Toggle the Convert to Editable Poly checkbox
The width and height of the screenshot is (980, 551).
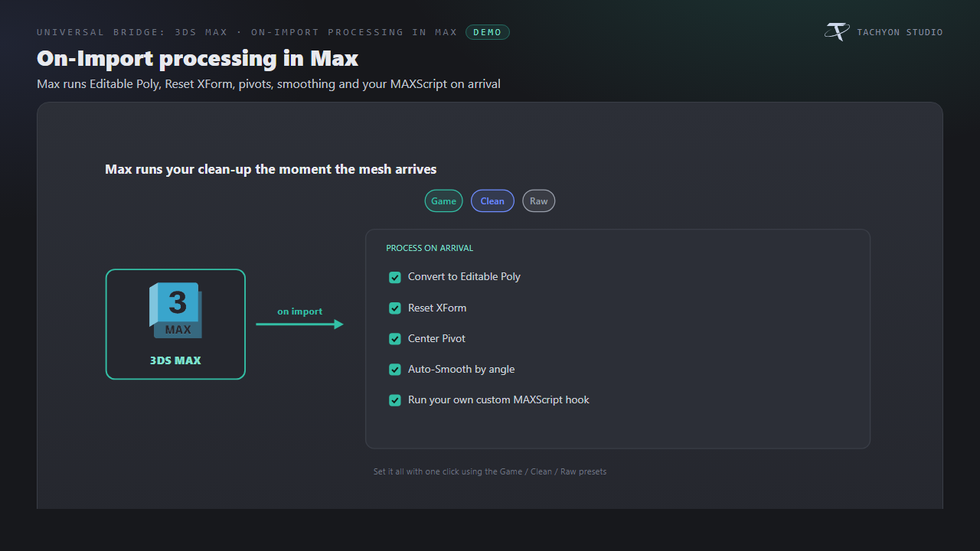point(395,277)
